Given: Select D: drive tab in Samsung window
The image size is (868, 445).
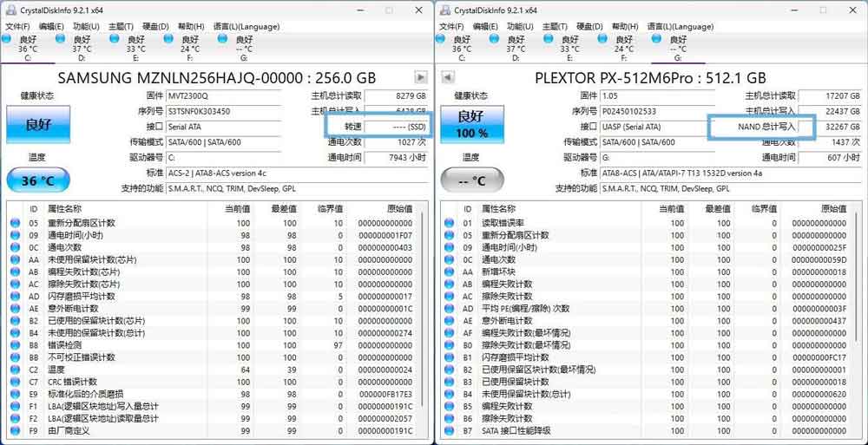Looking at the screenshot, I should tap(82, 48).
